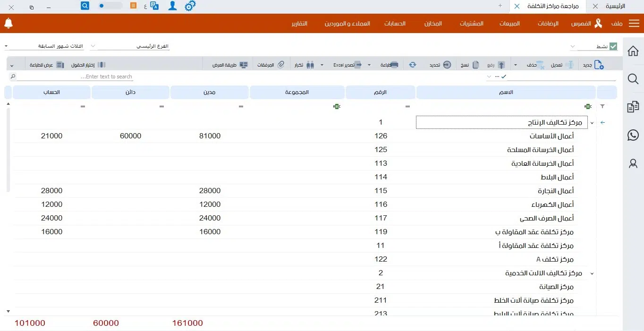Open the الحسابات menu
Image resolution: width=644 pixels, height=331 pixels.
pyautogui.click(x=395, y=24)
